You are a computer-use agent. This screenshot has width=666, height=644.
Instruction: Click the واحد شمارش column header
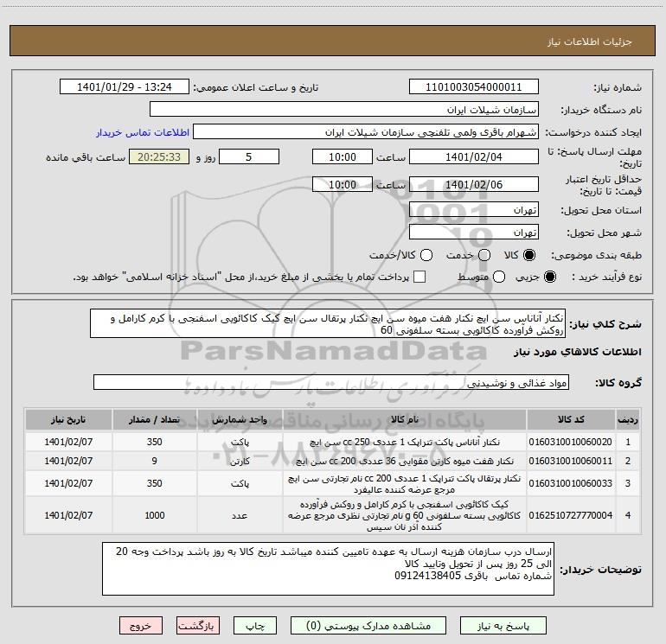click(x=240, y=419)
